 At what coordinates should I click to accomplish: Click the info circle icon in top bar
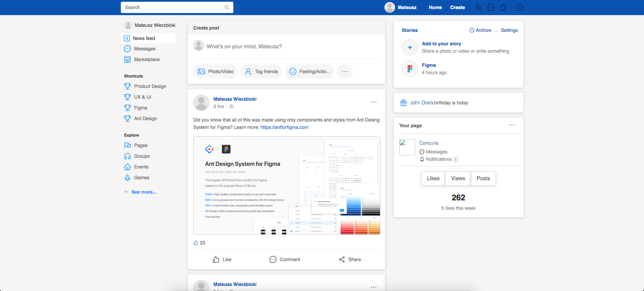[520, 7]
